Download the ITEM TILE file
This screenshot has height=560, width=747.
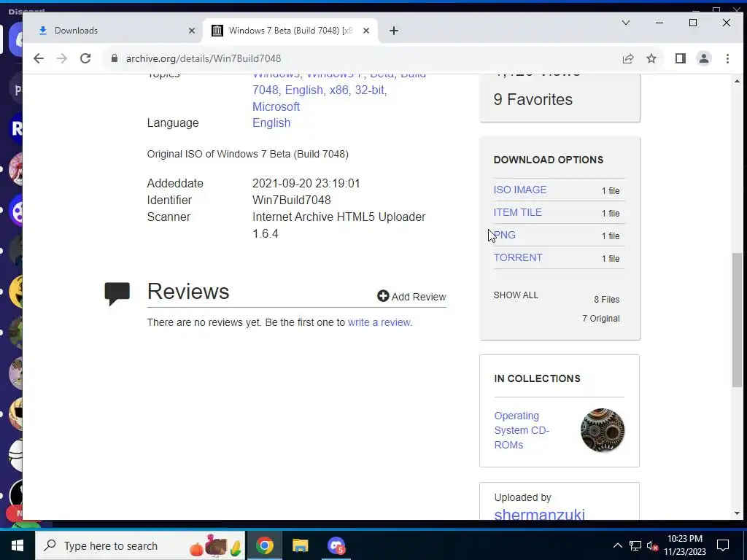(517, 212)
